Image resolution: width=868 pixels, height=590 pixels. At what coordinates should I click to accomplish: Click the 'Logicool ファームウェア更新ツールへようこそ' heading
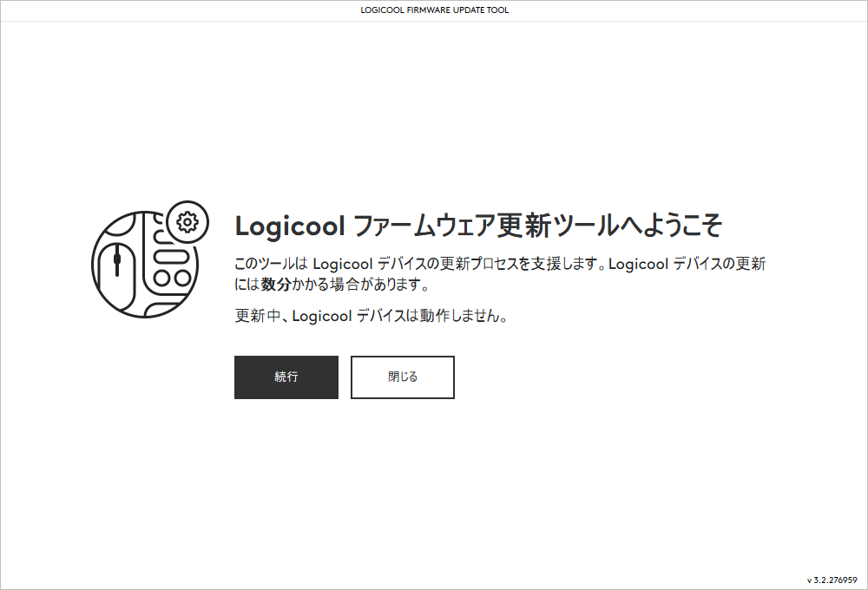[x=478, y=226]
